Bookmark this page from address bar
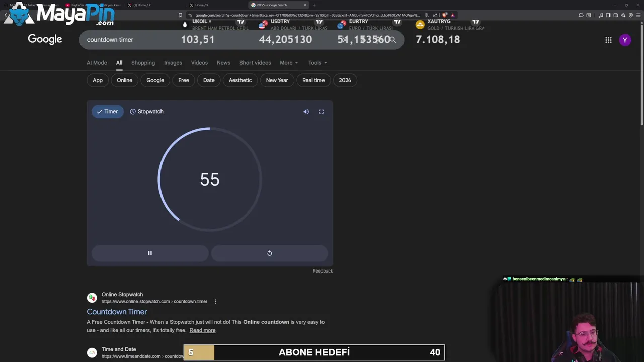 pyautogui.click(x=180, y=15)
